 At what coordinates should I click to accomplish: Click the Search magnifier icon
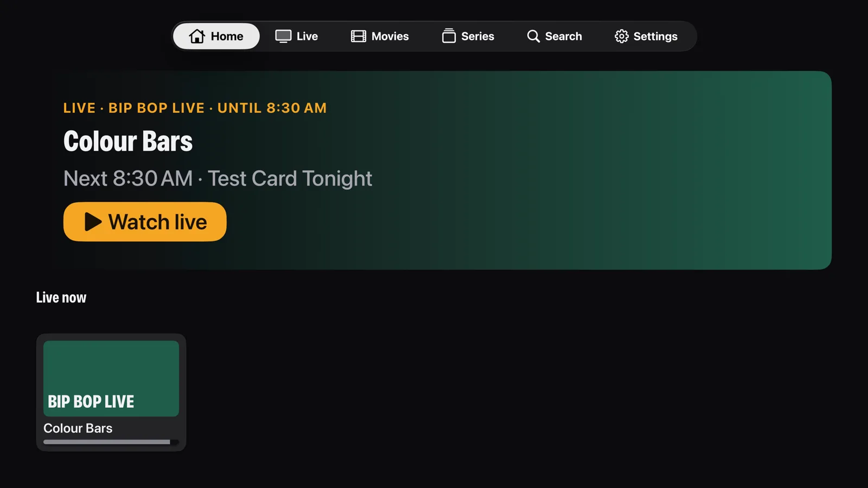click(x=533, y=36)
